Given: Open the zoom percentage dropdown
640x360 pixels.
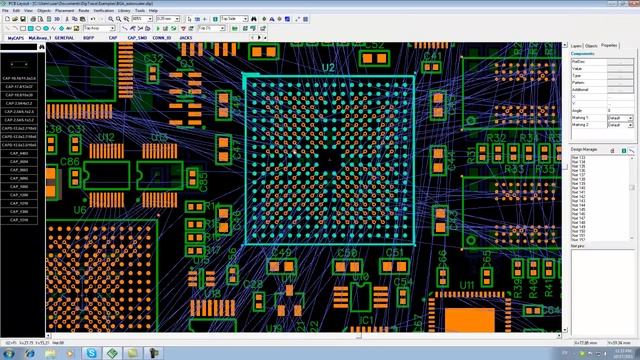Looking at the screenshot, I should point(150,19).
